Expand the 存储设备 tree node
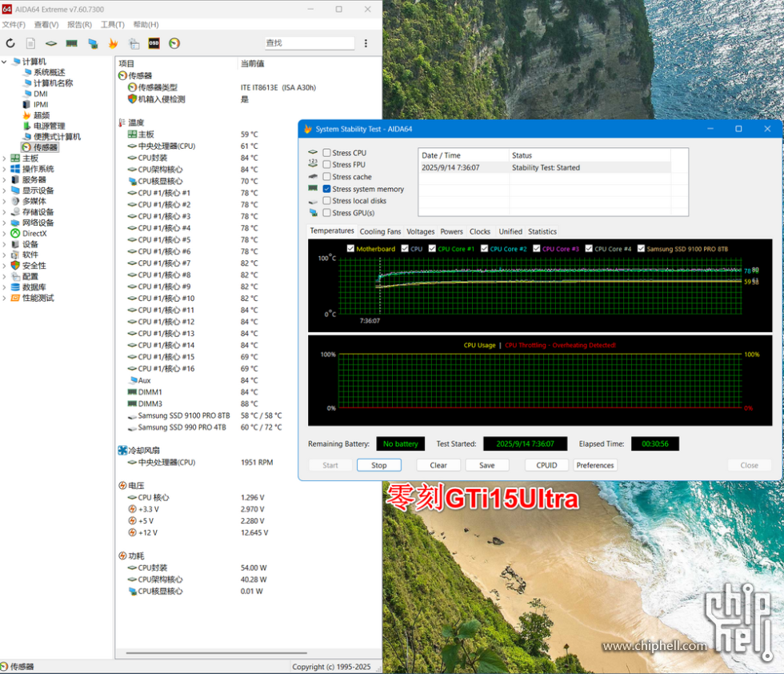The height and width of the screenshot is (674, 784). [5, 212]
